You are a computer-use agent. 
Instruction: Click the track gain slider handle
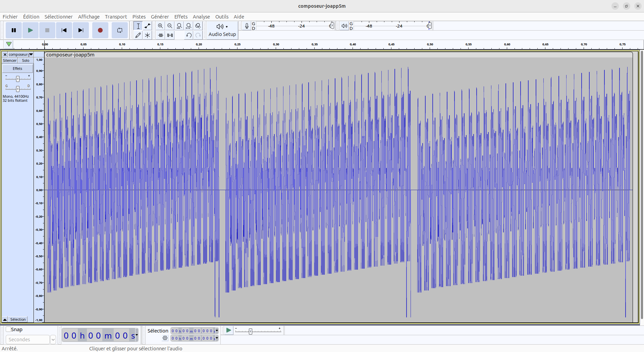(18, 79)
